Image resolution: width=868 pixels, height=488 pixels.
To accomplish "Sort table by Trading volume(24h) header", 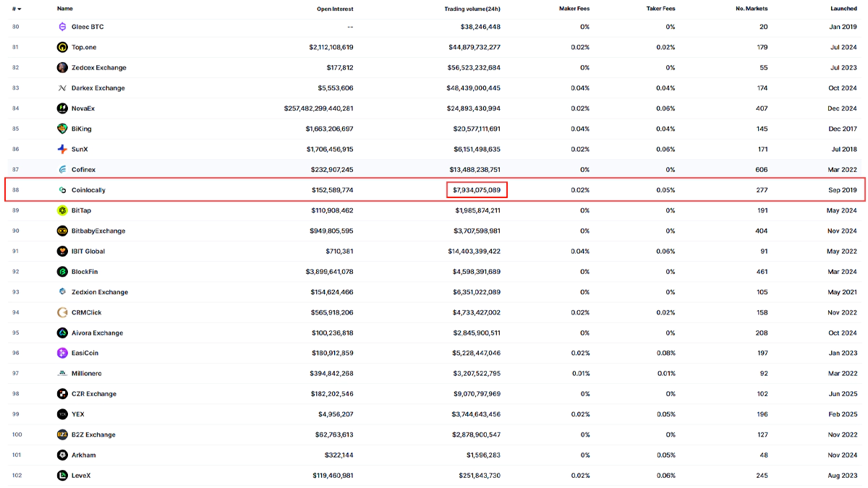I will click(x=472, y=9).
